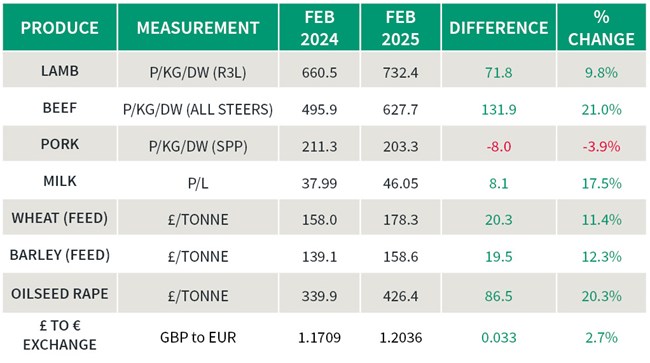Click the GBP to EUR measurement cell

(198, 337)
